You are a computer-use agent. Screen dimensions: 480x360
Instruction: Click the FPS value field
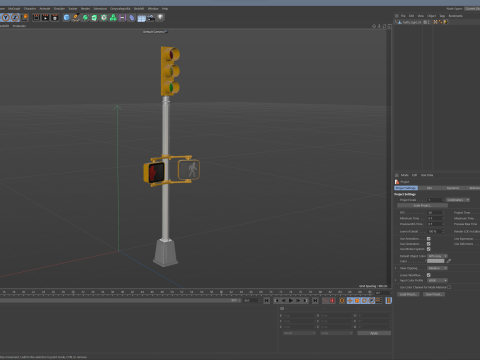435,212
